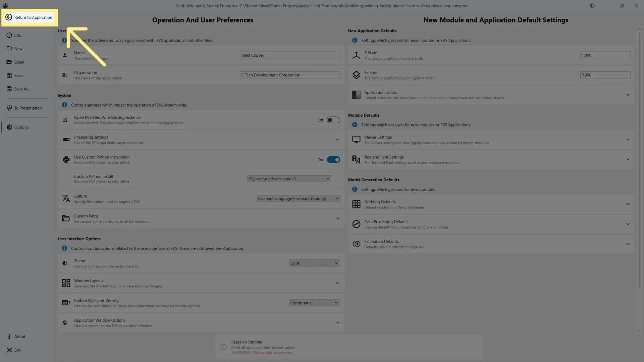The height and width of the screenshot is (362, 644).
Task: Expand Estimation Defaults chevron
Action: coord(628,244)
